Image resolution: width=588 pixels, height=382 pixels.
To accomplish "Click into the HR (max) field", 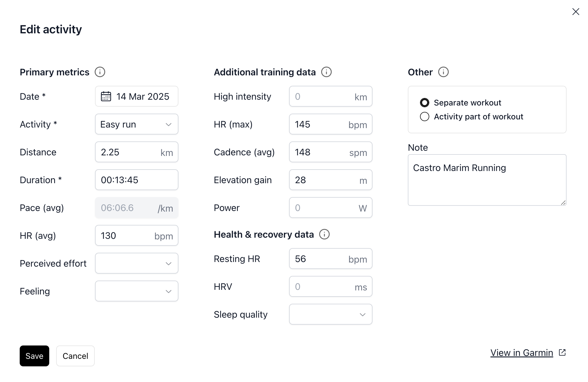I will point(331,124).
